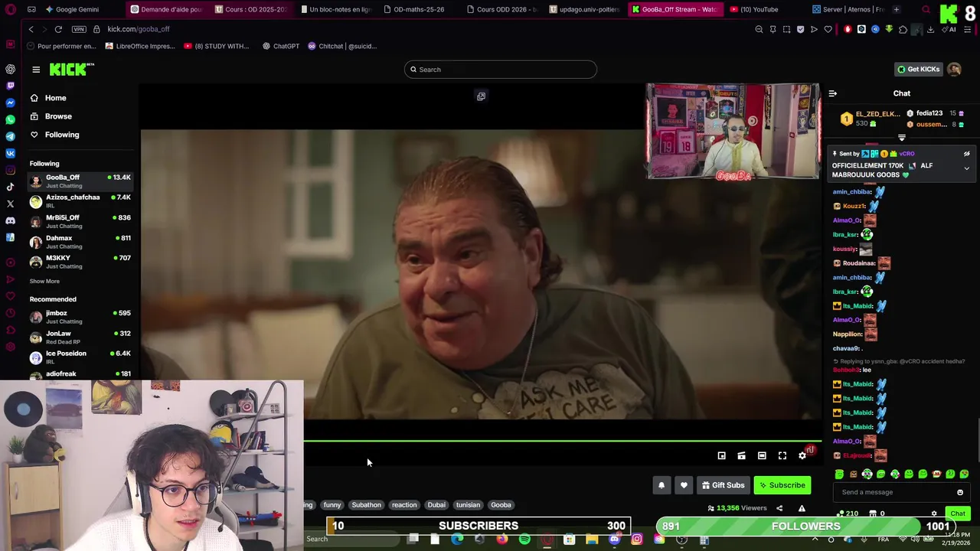
Task: Open the Kick hamburger menu
Action: (36, 70)
